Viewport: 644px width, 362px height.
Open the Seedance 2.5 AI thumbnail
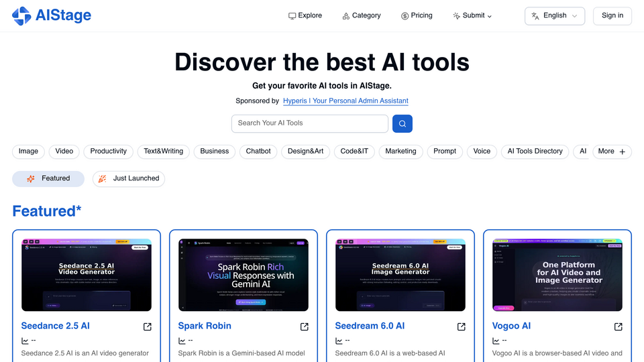87,275
